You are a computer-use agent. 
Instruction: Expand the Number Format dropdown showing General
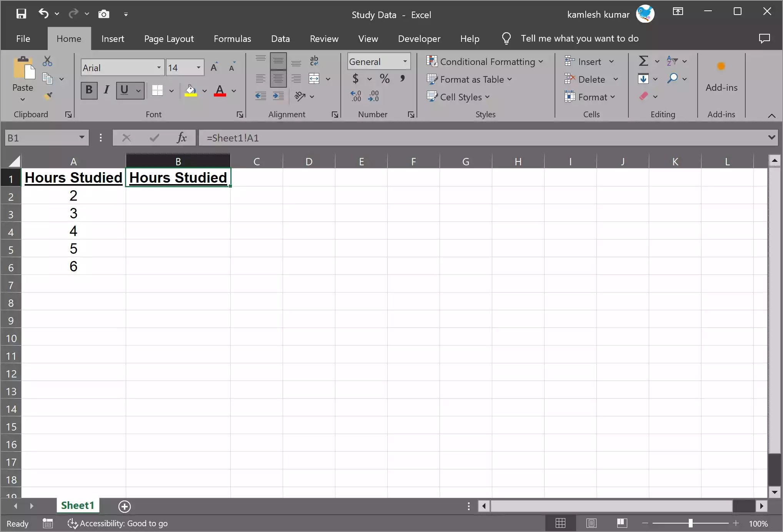[405, 61]
